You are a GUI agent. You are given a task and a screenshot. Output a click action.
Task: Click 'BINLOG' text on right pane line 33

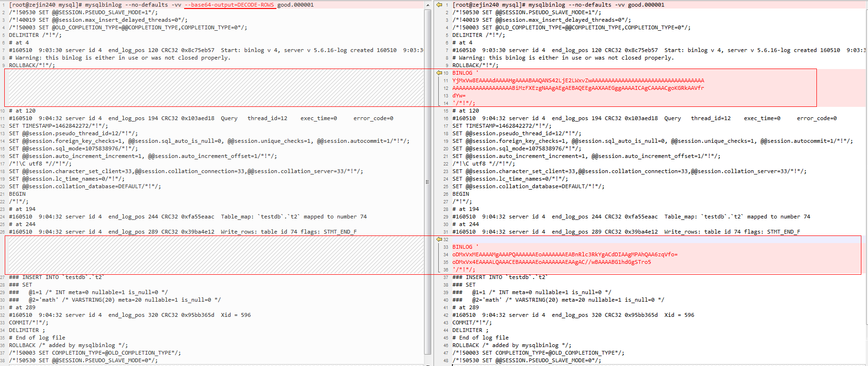[462, 247]
